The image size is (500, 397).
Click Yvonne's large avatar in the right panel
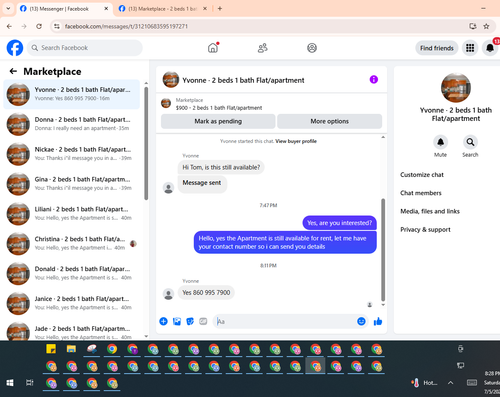(456, 88)
